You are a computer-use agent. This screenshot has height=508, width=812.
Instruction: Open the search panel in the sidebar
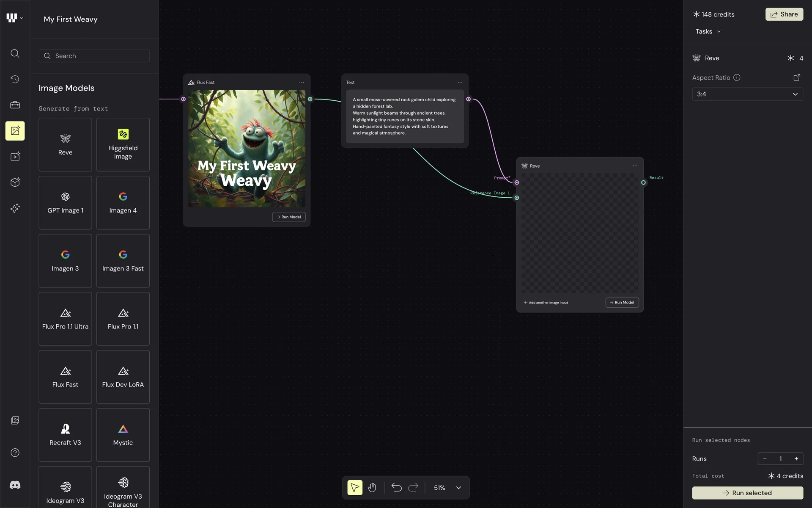point(15,53)
